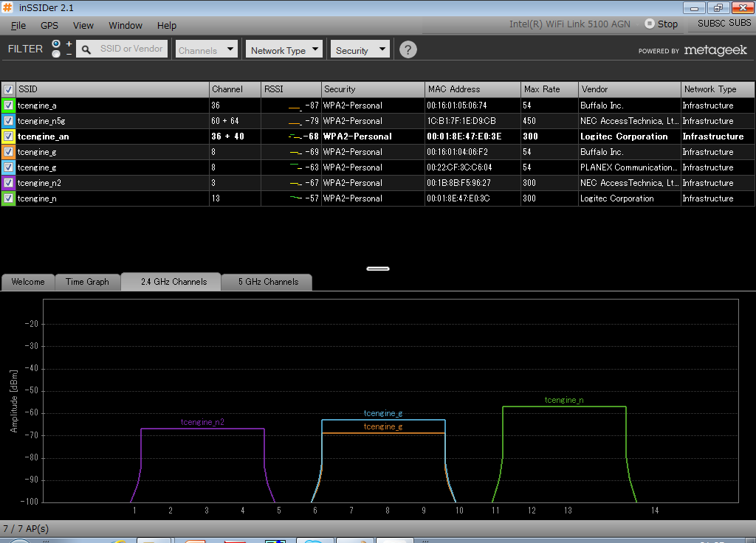
Task: Click the RSSI sparkline for tcengine_n
Action: pos(295,198)
